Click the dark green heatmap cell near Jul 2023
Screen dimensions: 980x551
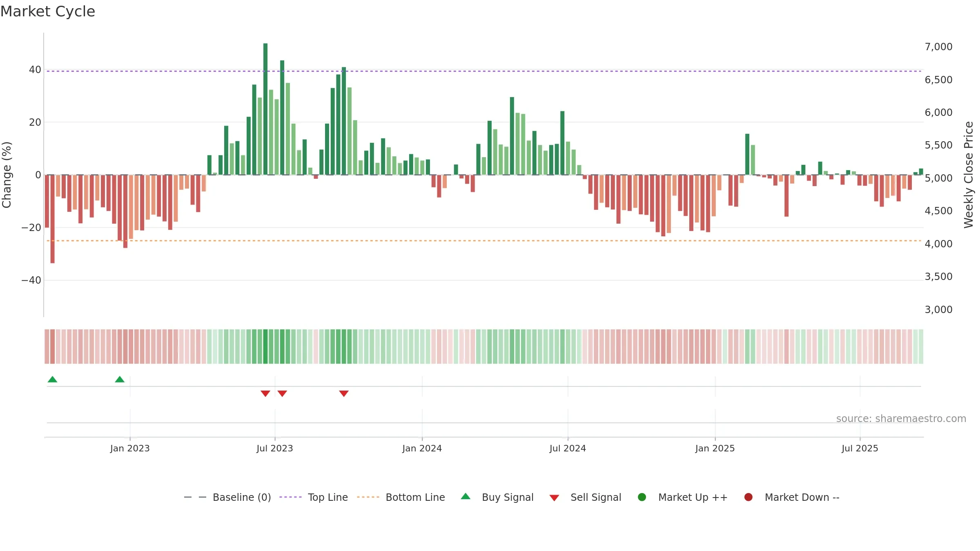click(265, 347)
